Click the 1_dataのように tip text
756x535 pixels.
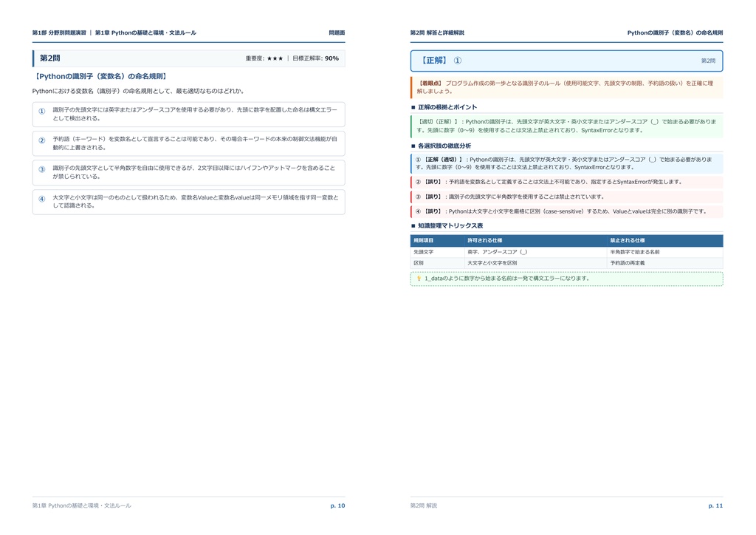coord(506,279)
